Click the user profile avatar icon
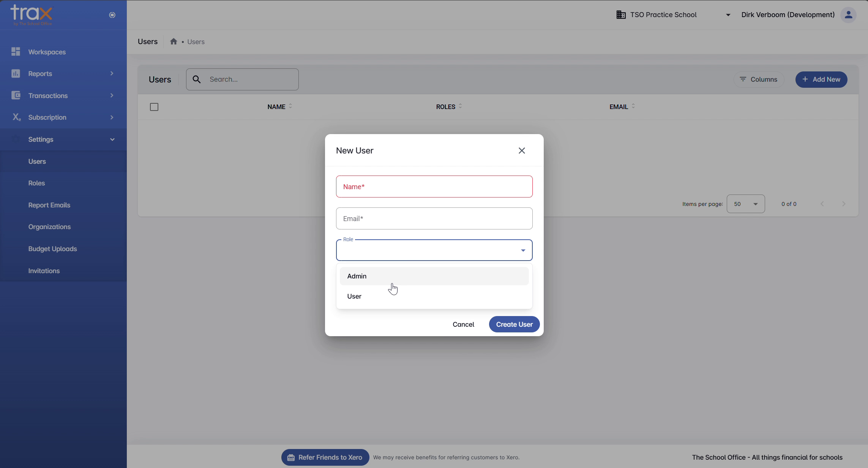 point(848,15)
